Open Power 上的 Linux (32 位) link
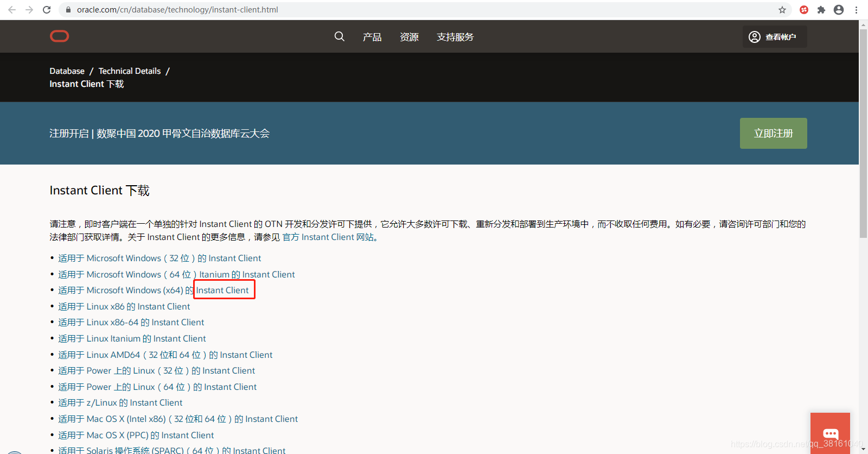This screenshot has width=868, height=454. tap(156, 371)
